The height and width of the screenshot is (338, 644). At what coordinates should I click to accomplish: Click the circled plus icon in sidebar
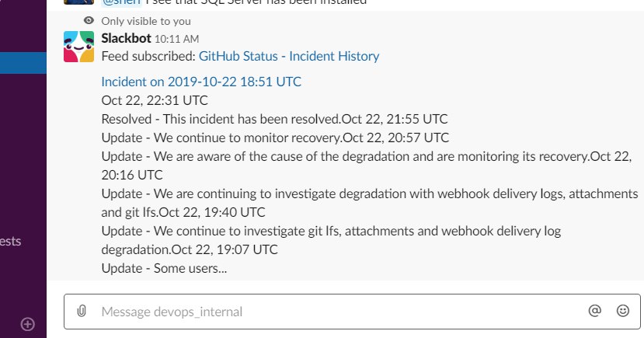point(27,324)
